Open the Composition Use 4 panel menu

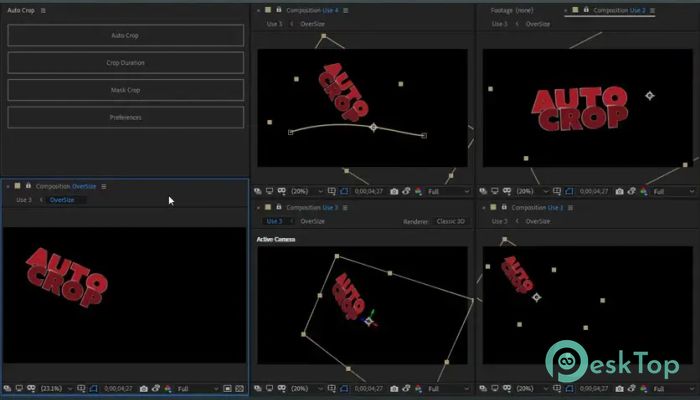point(346,10)
